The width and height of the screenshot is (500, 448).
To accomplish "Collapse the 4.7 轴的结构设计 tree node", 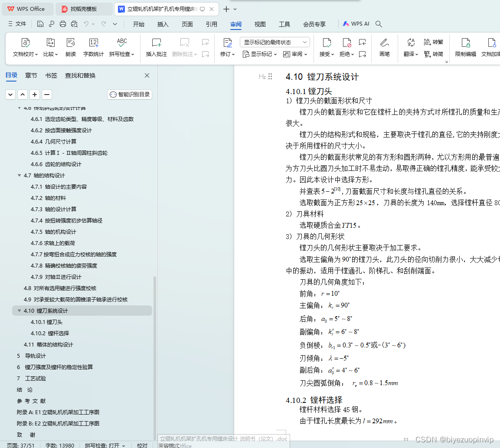I will point(19,175).
